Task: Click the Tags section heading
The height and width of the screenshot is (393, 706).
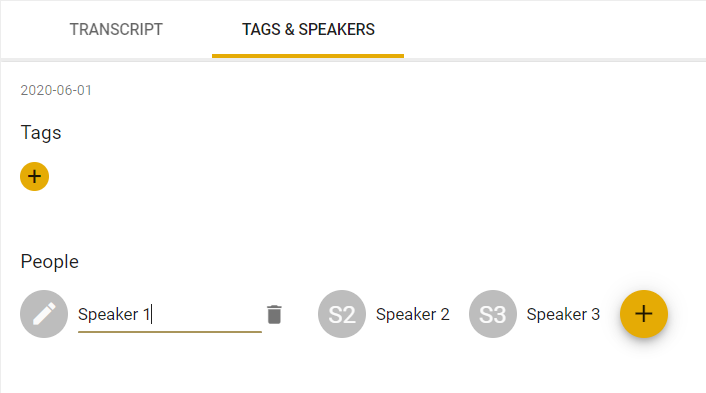Action: tap(41, 133)
